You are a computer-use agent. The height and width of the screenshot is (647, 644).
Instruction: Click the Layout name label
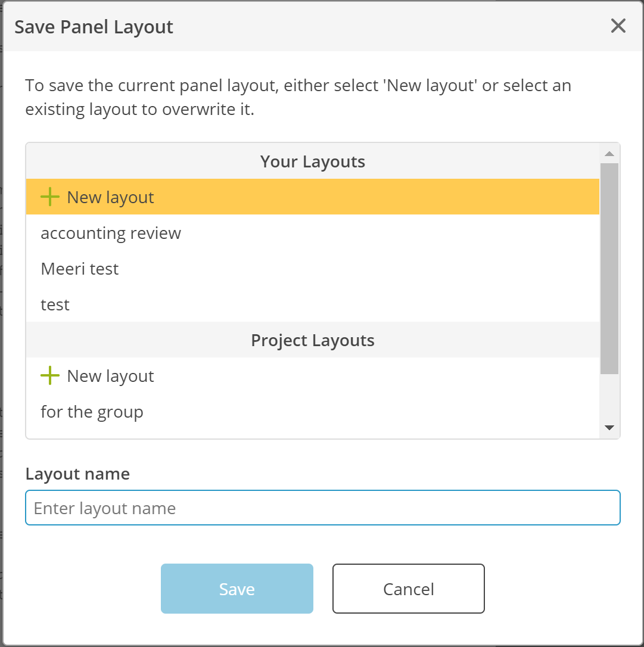(x=77, y=474)
